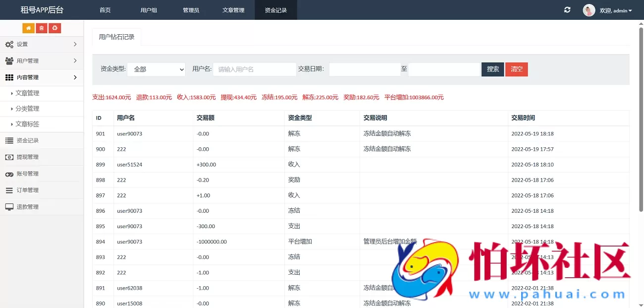Select the 内容管理 grid icon
Screen dimensions: 644x308
pos(8,77)
